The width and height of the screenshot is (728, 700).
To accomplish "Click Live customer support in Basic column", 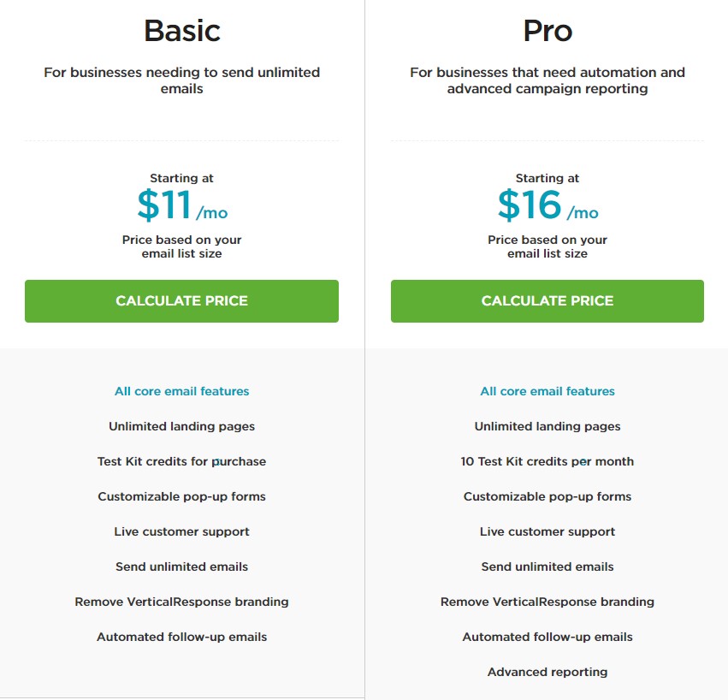I will pos(181,531).
